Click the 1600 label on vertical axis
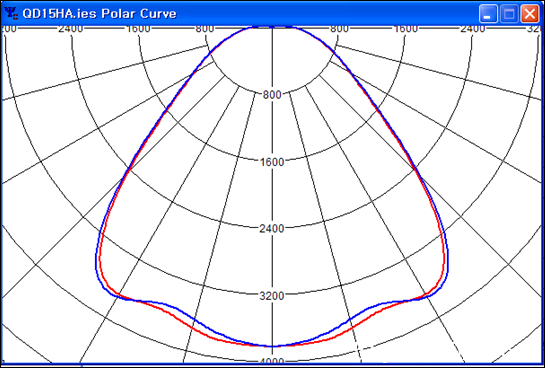545x368 pixels. [x=272, y=162]
